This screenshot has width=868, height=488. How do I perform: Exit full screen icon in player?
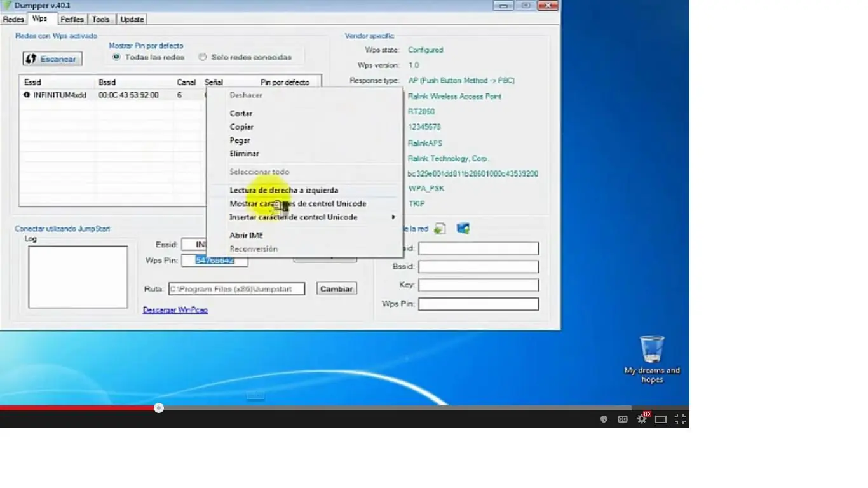[x=680, y=419]
